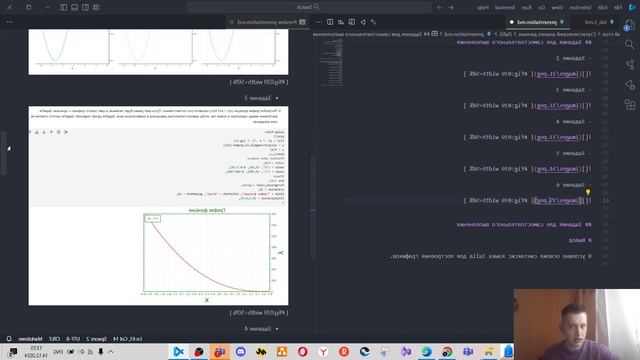Open the Explorer view in activity bar
The width and height of the screenshot is (640, 360).
(x=630, y=24)
